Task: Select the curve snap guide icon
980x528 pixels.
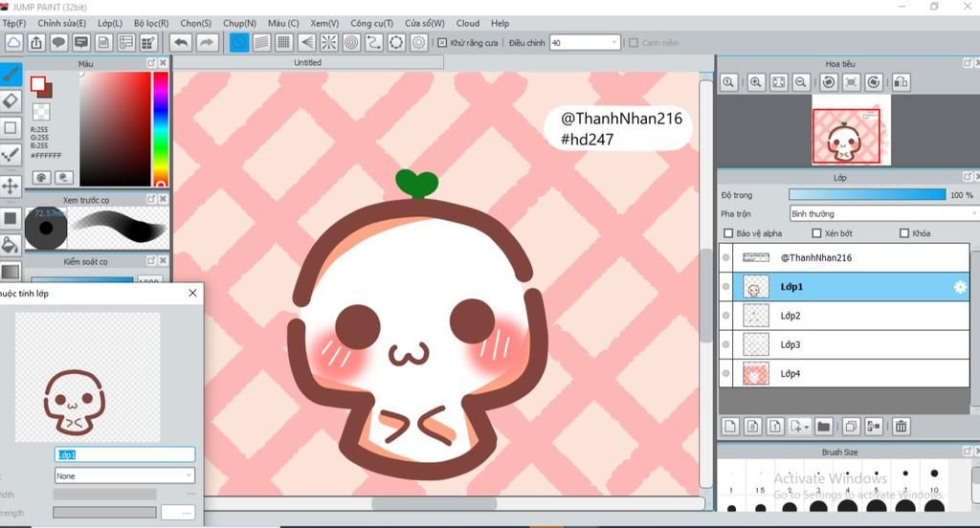Action: pos(374,42)
